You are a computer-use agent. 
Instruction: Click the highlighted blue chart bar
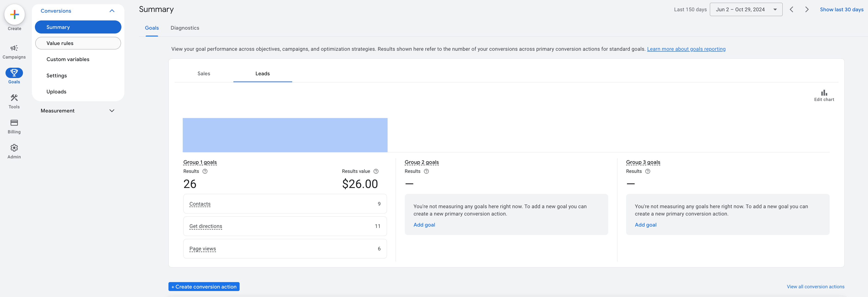[x=285, y=135]
